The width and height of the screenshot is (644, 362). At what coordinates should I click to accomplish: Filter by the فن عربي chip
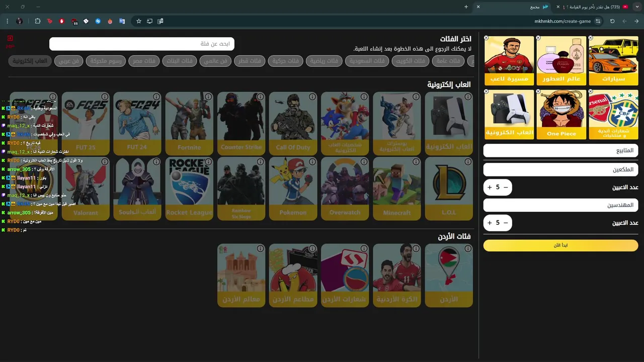(x=69, y=61)
